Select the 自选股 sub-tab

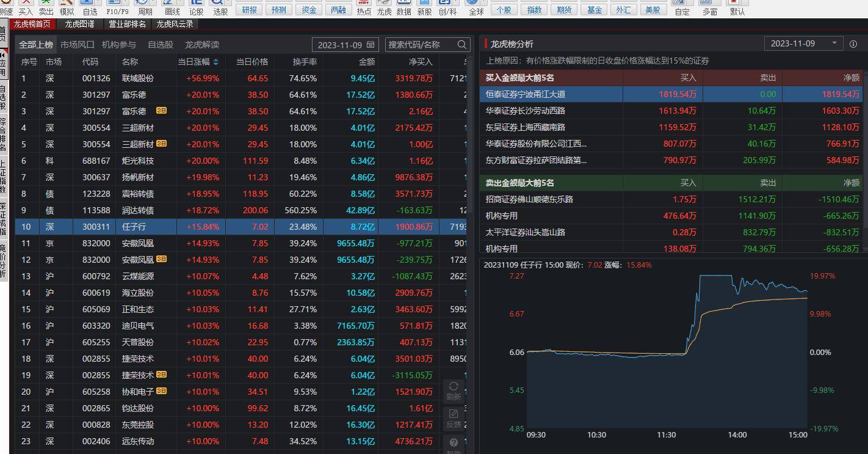coord(161,45)
